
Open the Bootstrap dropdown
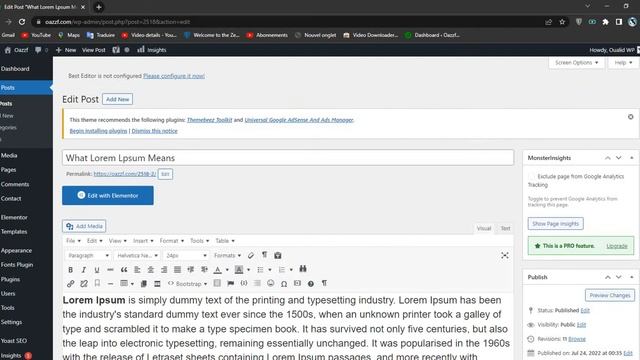tap(187, 284)
